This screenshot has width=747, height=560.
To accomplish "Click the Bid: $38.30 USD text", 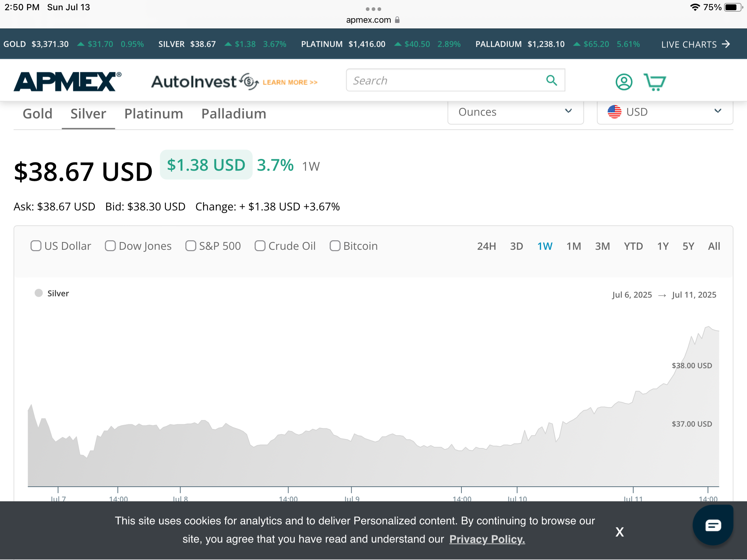I will [x=145, y=207].
